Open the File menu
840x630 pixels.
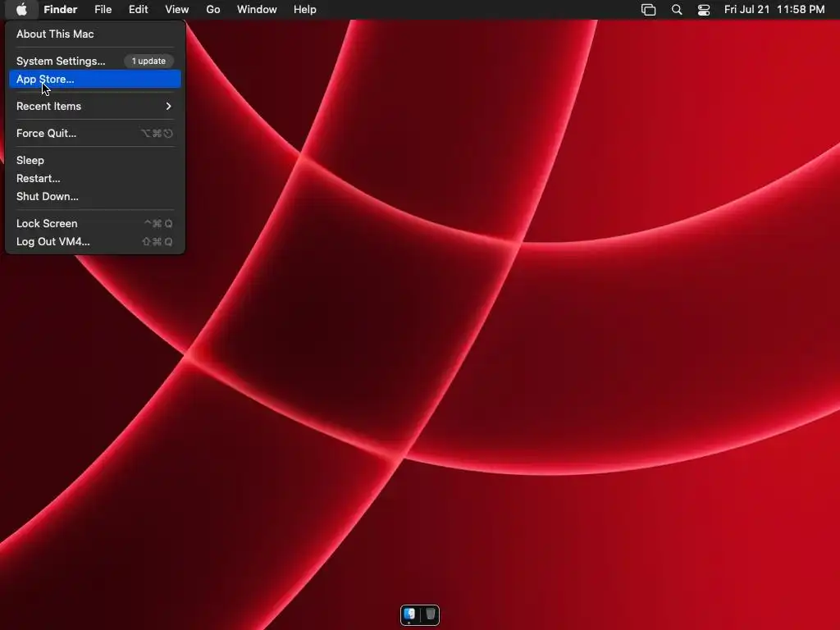[103, 10]
